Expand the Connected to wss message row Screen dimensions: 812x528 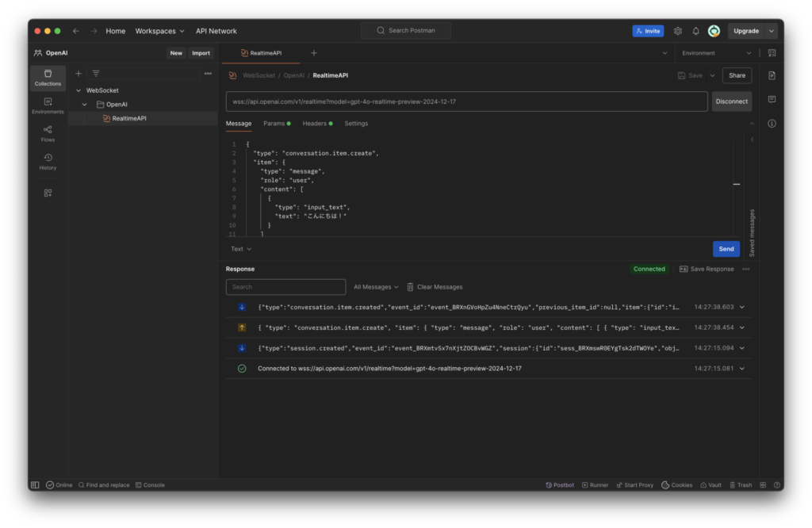coord(742,369)
